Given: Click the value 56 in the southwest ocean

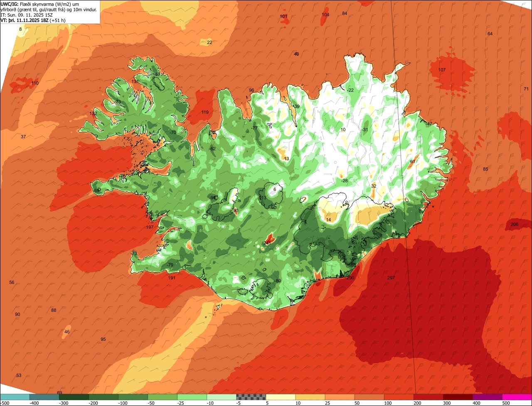Looking at the screenshot, I should [12, 282].
